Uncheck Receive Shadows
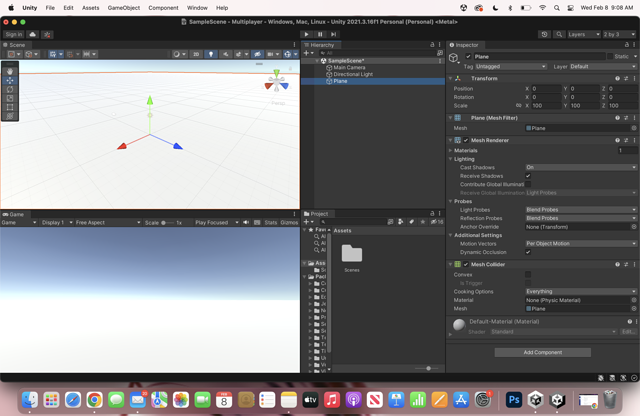The width and height of the screenshot is (640, 416). click(x=528, y=176)
